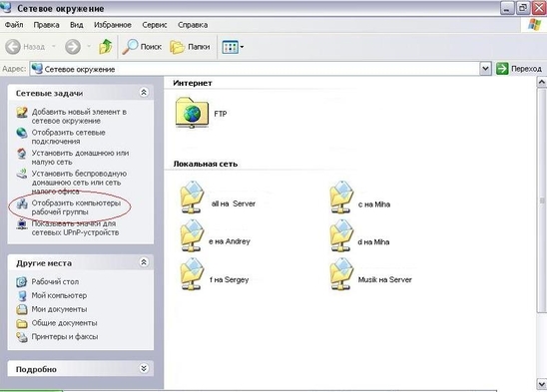Click the 'Принтеры и факсы' link text

point(65,337)
